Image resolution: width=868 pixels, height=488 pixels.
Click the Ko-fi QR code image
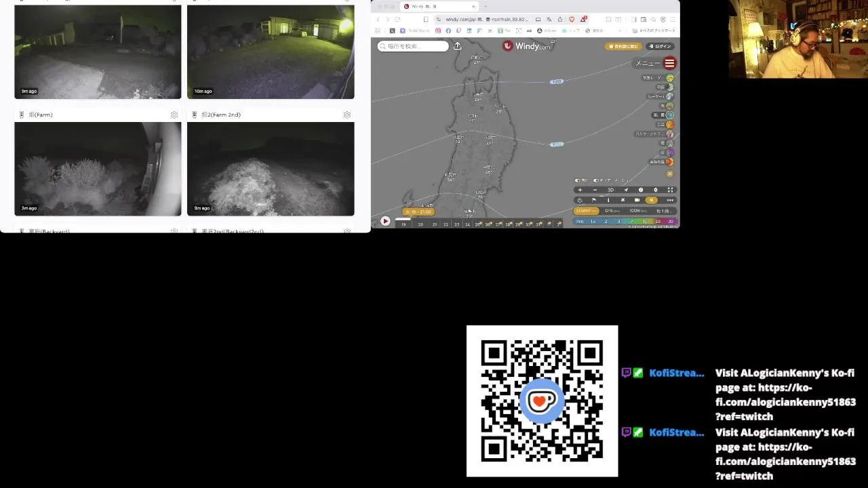[x=542, y=401]
